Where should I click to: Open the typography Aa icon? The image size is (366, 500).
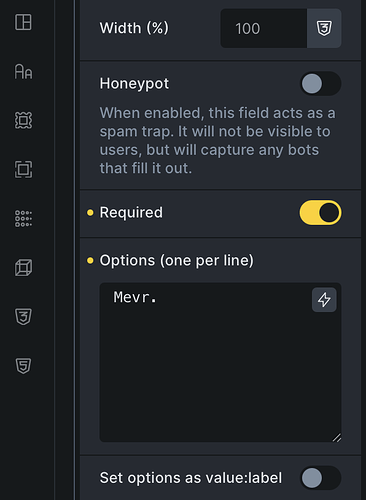click(x=23, y=71)
